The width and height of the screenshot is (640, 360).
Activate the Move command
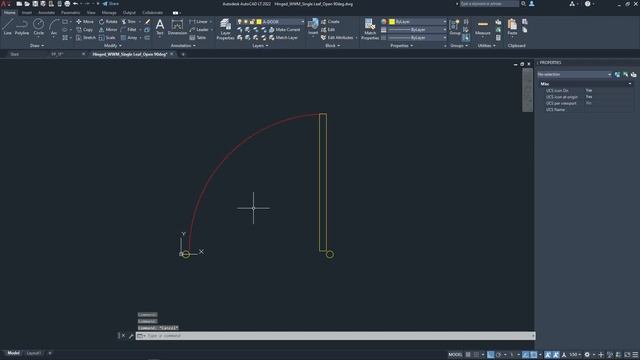pos(85,21)
